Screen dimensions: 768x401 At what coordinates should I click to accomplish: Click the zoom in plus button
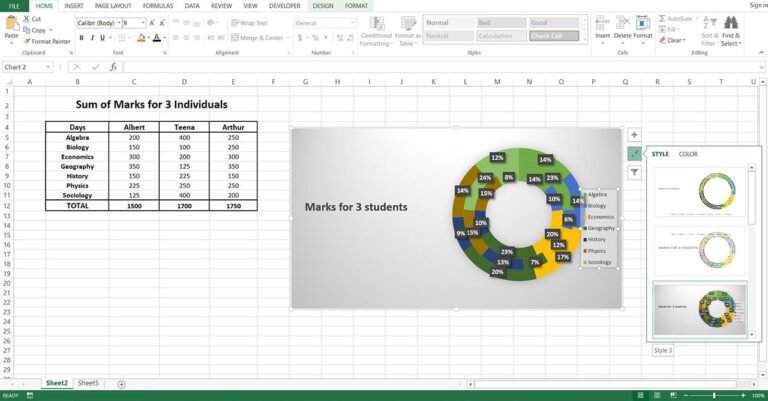coord(743,395)
